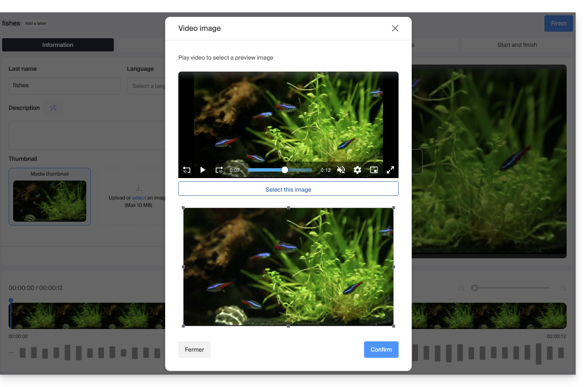
Task: Click the video progress slider handle
Action: point(284,170)
